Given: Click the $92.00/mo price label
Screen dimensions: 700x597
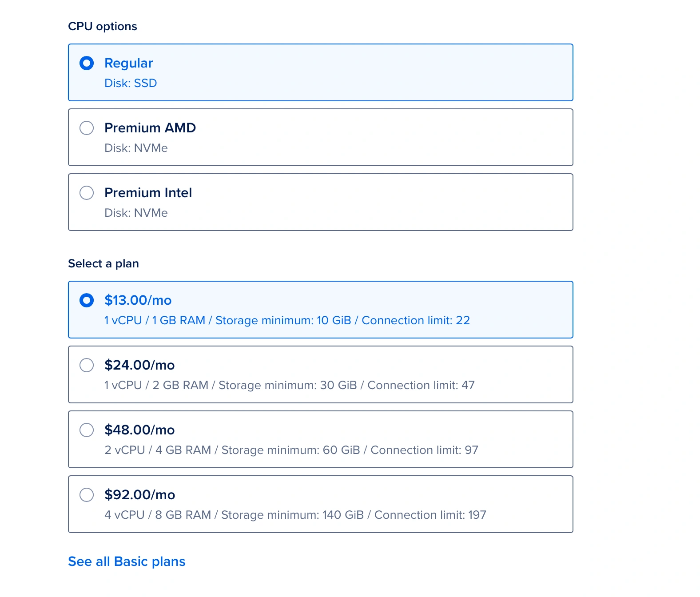Looking at the screenshot, I should pyautogui.click(x=139, y=495).
